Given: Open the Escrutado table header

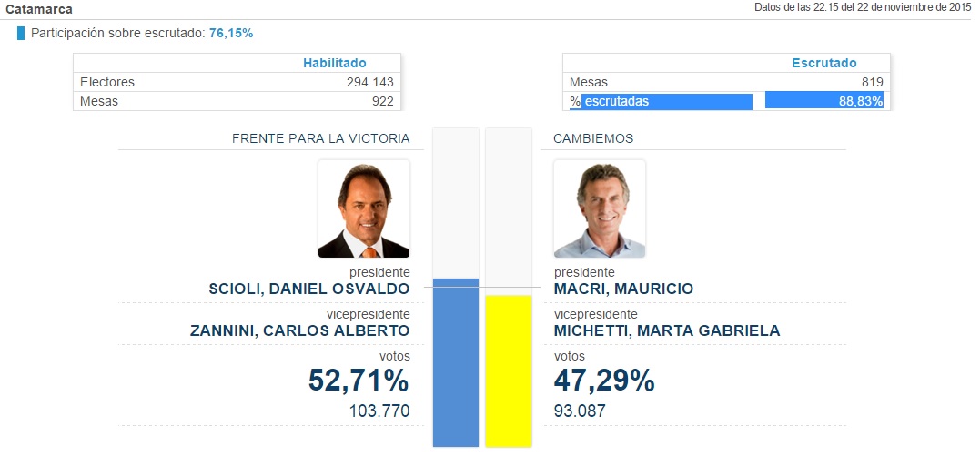Looking at the screenshot, I should pyautogui.click(x=823, y=63).
